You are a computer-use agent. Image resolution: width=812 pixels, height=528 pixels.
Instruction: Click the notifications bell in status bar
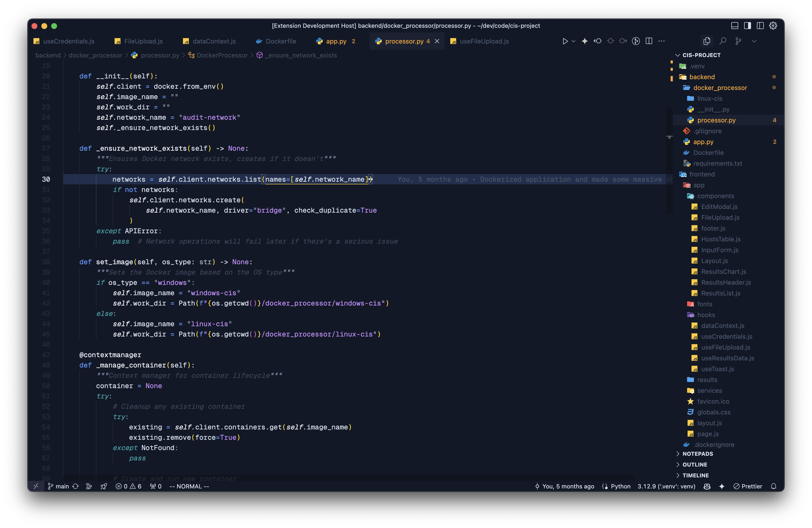coord(773,486)
